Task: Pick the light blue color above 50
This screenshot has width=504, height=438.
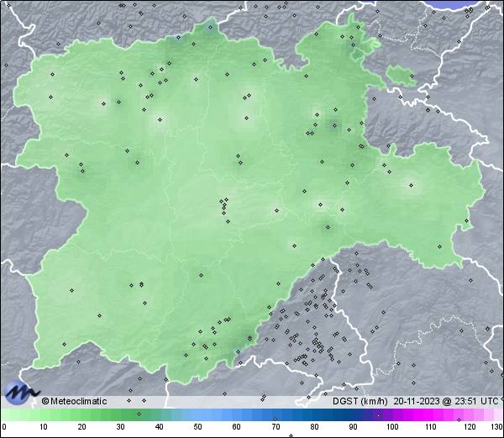Action: pyautogui.click(x=197, y=414)
